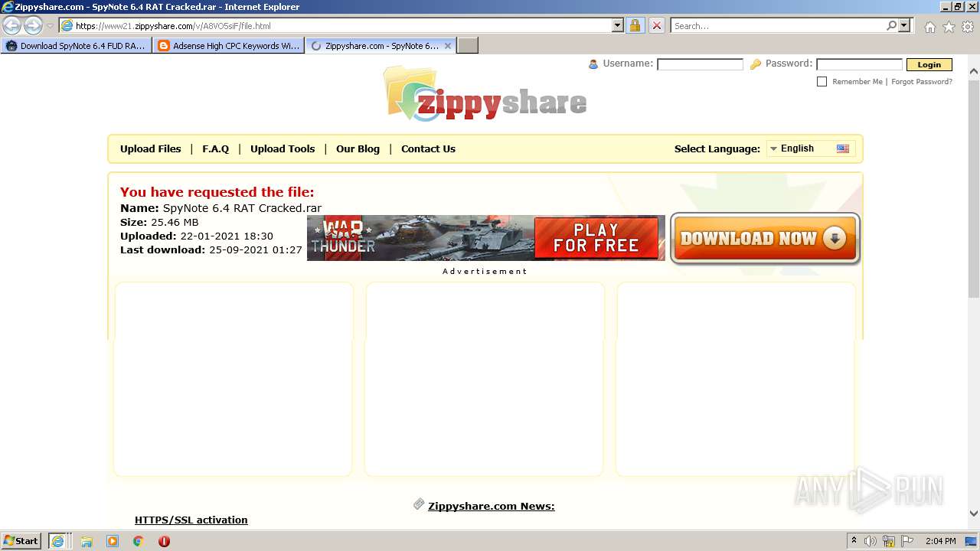
Task: Click the page scrollbar up arrow
Action: (973, 71)
